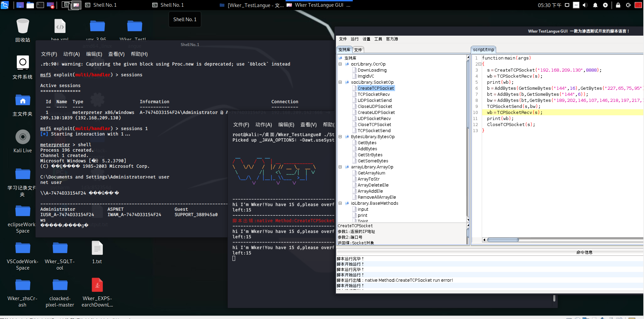644x319 pixels.
Task: Open 查看(V) menu in the Wker terminal window
Action: [308, 125]
